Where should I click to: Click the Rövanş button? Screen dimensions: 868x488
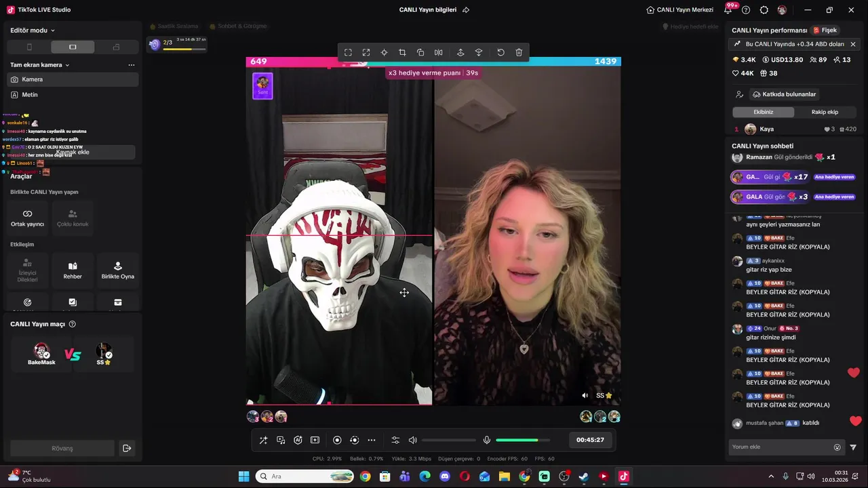pos(62,448)
